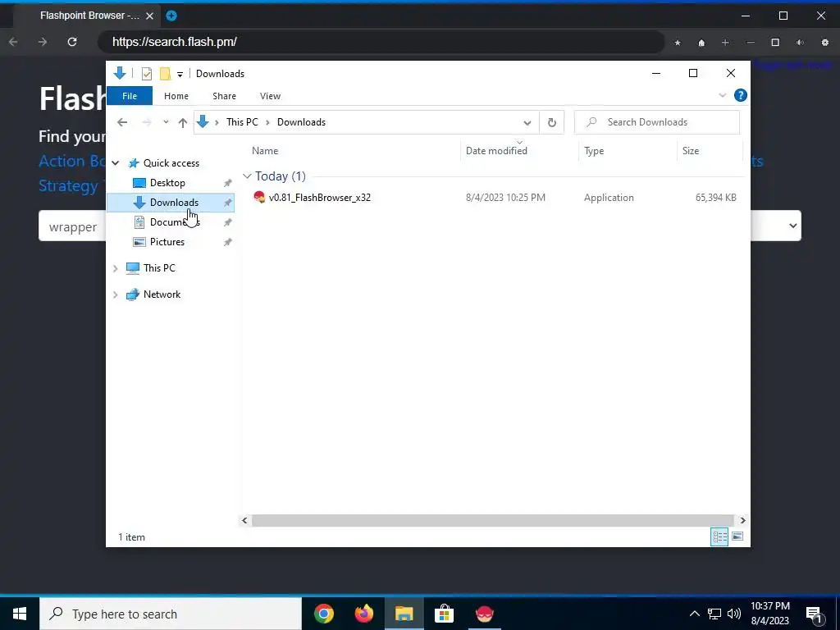Click the taskbar search box
The width and height of the screenshot is (840, 630).
(x=171, y=614)
